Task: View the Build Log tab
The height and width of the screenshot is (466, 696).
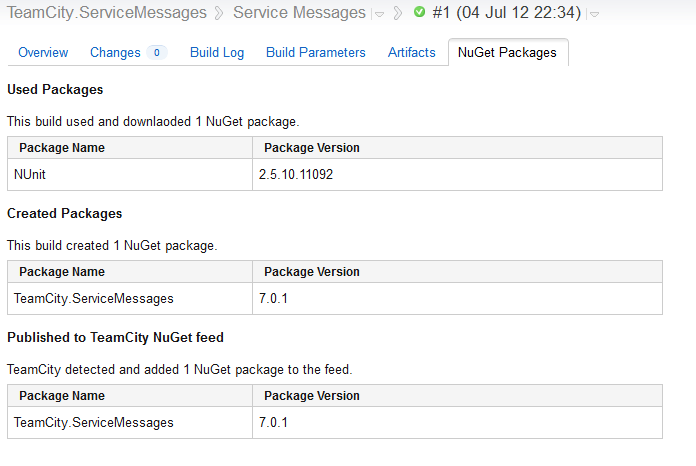Action: (x=217, y=52)
